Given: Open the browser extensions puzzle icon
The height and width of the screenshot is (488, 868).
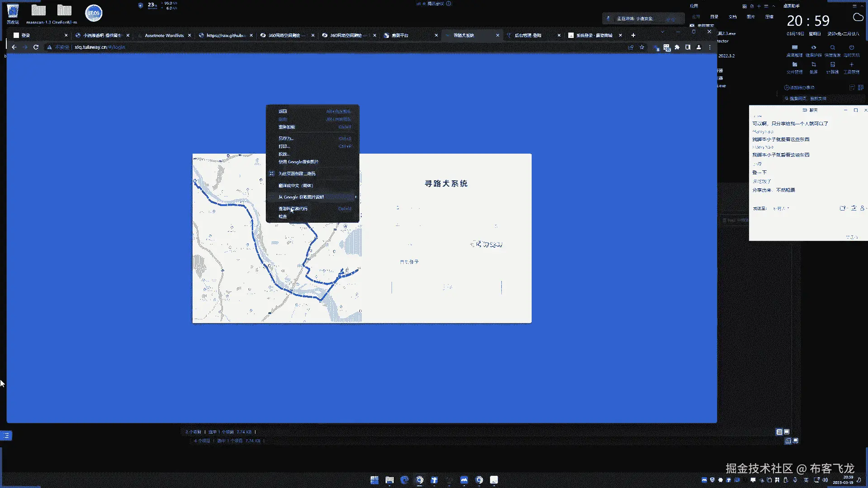Looking at the screenshot, I should (x=677, y=47).
